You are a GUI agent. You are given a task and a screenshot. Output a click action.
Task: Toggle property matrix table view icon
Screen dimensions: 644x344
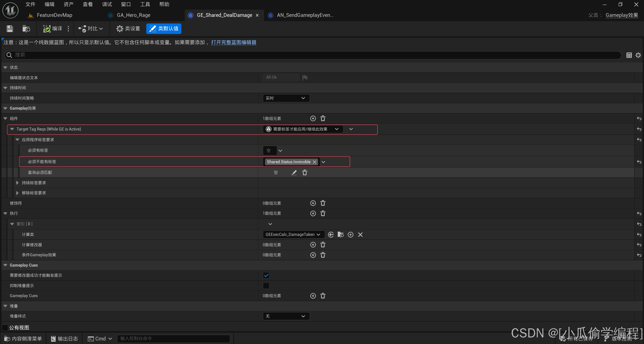pos(629,55)
